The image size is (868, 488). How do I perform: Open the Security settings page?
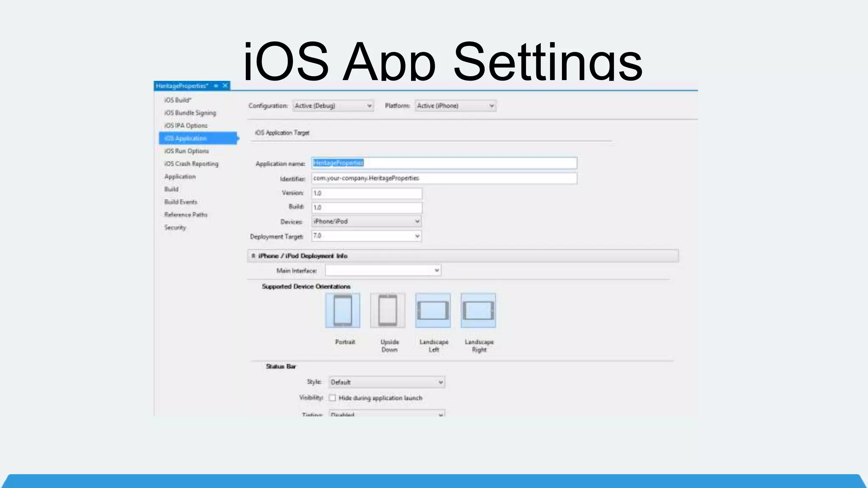175,227
